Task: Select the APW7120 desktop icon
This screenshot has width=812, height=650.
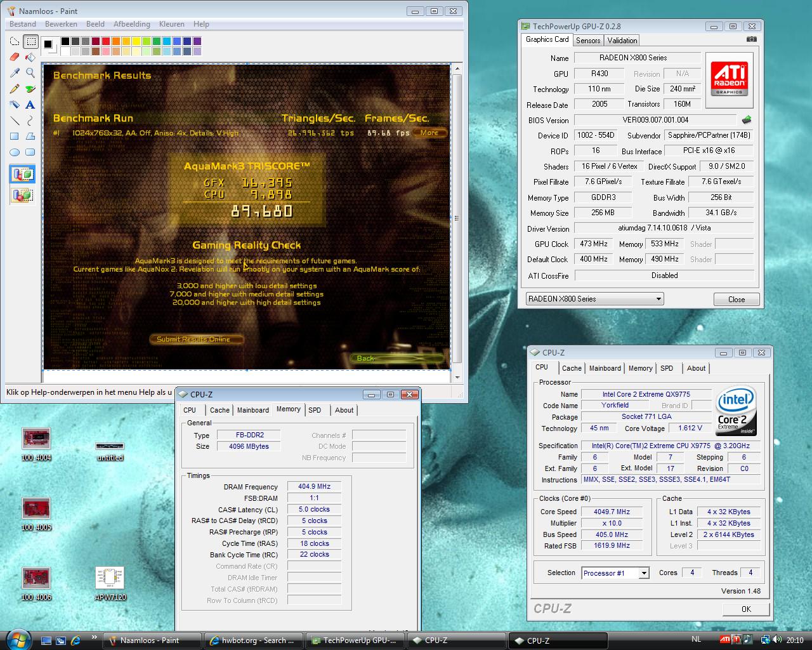Action: coord(110,583)
